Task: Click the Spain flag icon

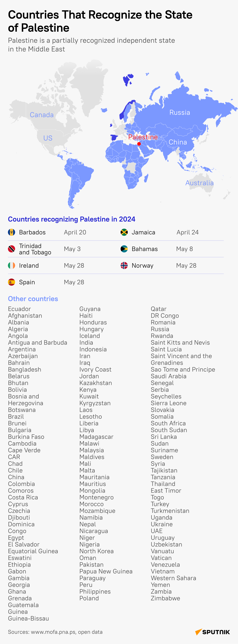Action: (x=12, y=282)
